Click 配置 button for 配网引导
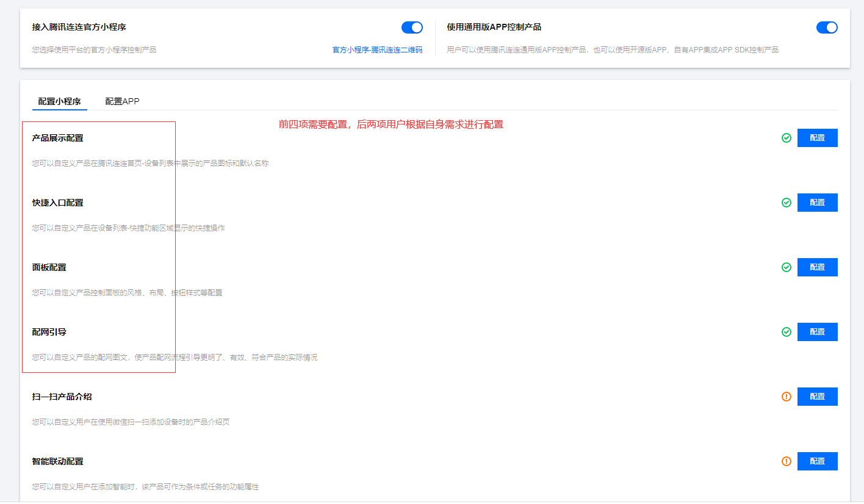The width and height of the screenshot is (864, 504). click(x=817, y=331)
